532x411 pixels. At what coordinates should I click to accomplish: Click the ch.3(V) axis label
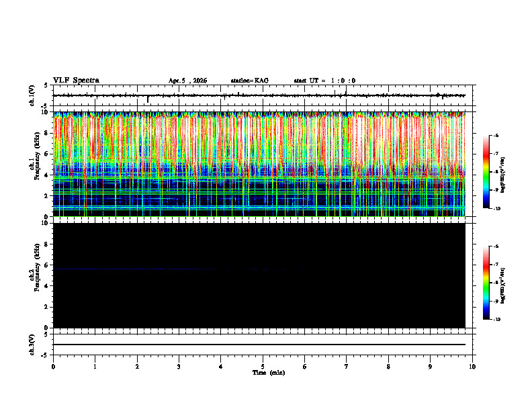point(32,345)
